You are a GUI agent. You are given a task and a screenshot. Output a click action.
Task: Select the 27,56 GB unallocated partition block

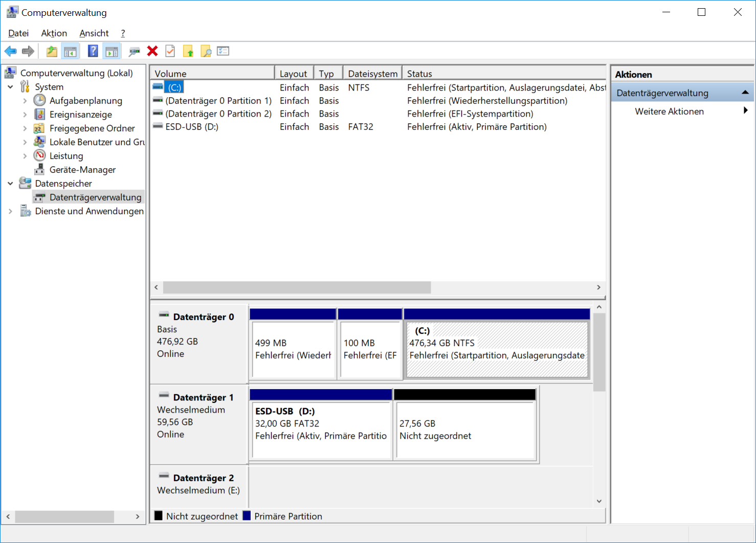[x=464, y=430]
